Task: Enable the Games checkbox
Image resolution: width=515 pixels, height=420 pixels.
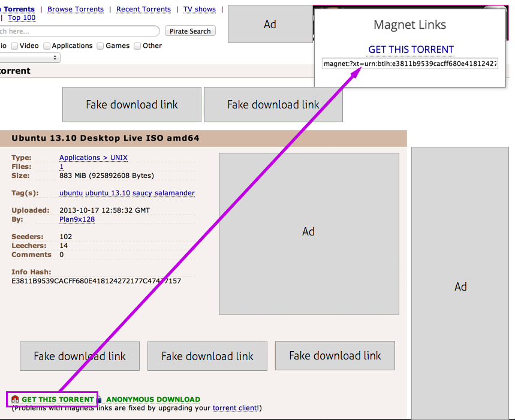Action: (x=100, y=46)
